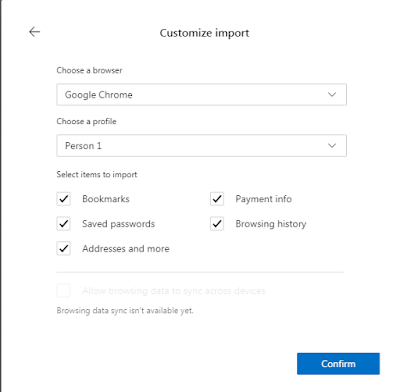This screenshot has height=392, width=400.
Task: Click the 'Customize import' heading
Action: coord(204,33)
